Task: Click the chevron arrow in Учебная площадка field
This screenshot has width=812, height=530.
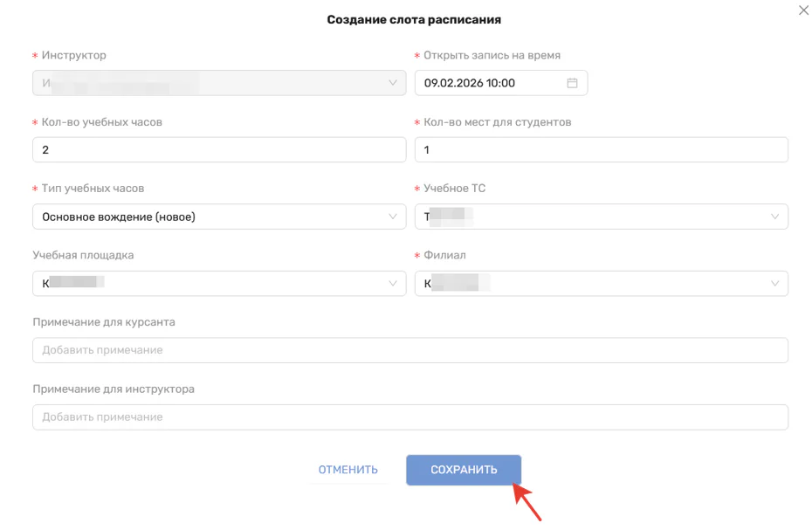Action: (x=392, y=283)
